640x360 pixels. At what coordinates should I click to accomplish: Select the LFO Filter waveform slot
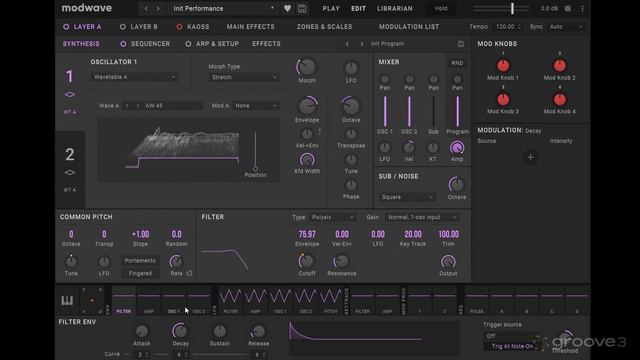tap(231, 300)
